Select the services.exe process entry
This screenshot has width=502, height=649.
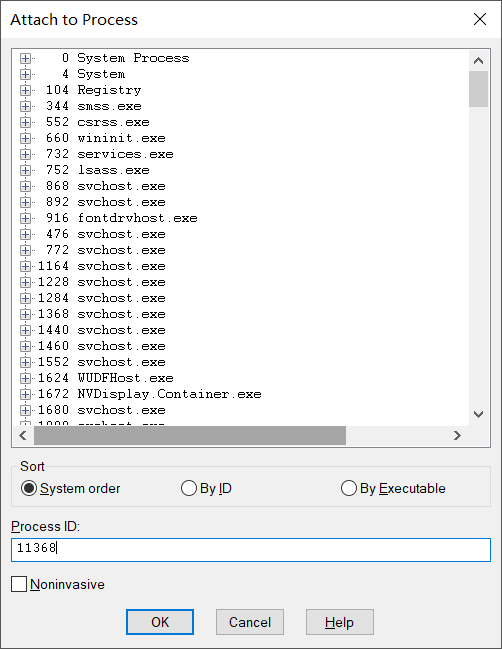(110, 154)
